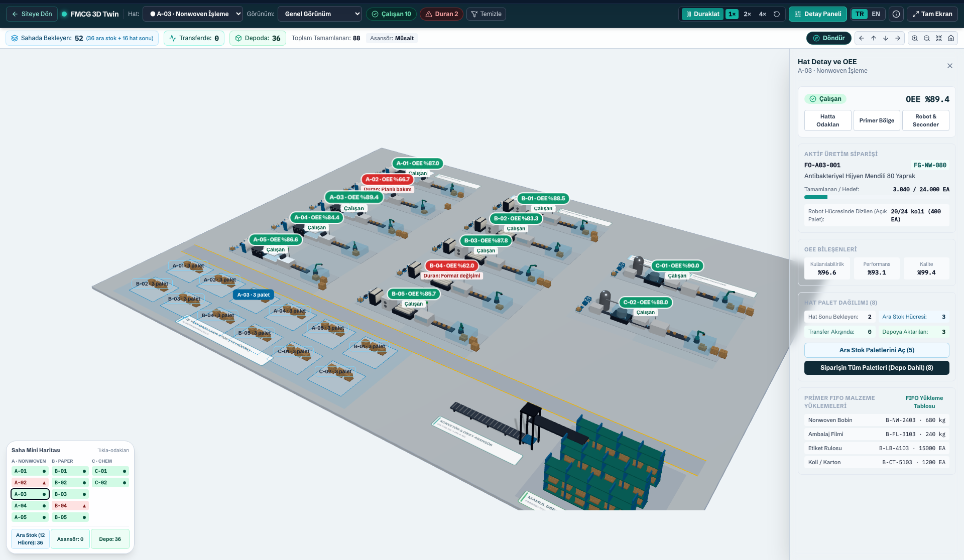
Task: Click the Depo: 36 mini map tile
Action: coord(110,539)
